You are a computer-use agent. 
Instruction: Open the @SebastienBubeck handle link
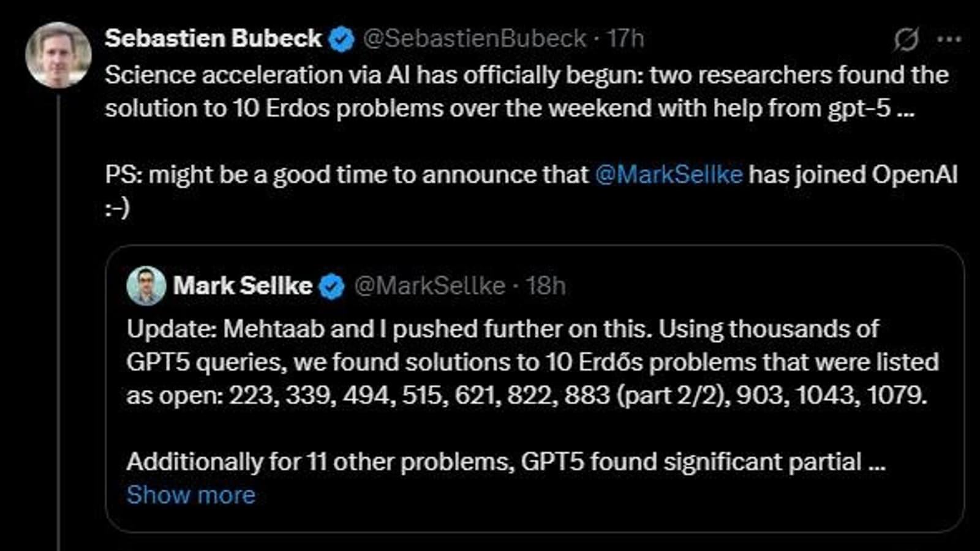475,39
